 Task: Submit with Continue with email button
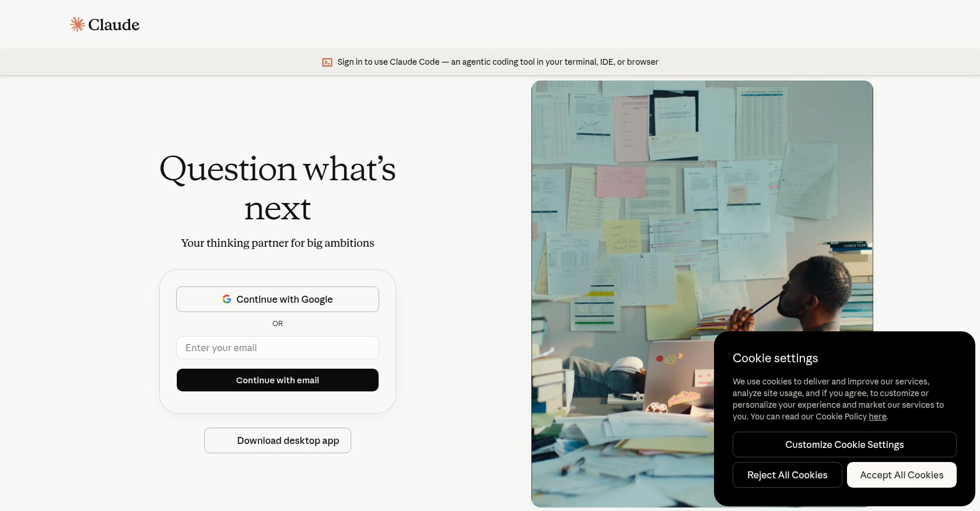278,380
